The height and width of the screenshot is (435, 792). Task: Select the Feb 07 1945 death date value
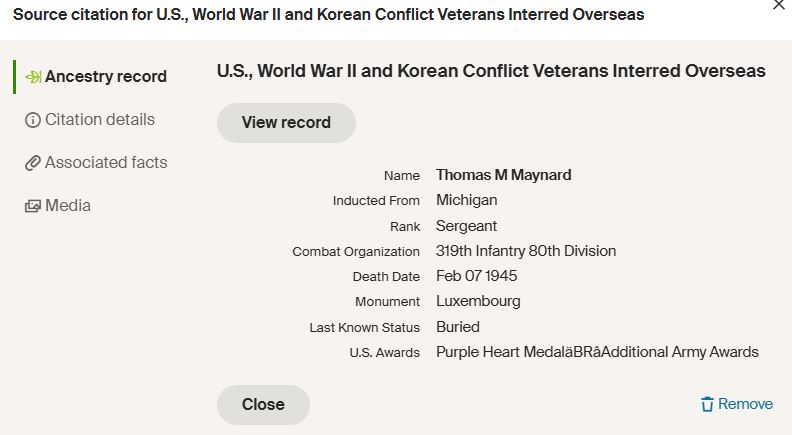pos(476,276)
